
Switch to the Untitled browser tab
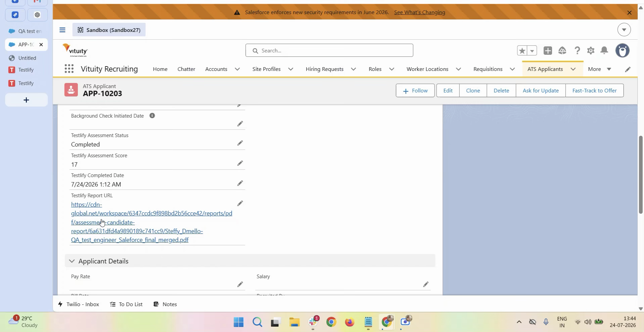[x=27, y=58]
